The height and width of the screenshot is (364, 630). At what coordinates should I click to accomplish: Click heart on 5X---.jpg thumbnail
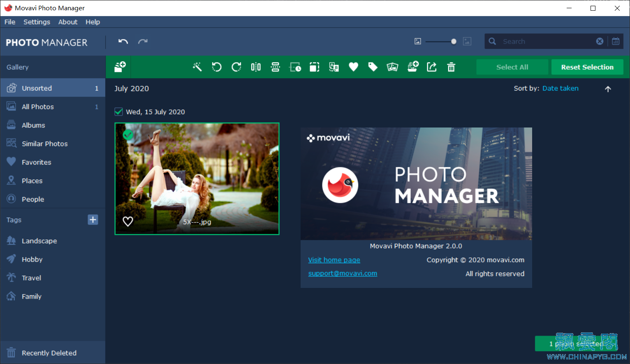[128, 221]
